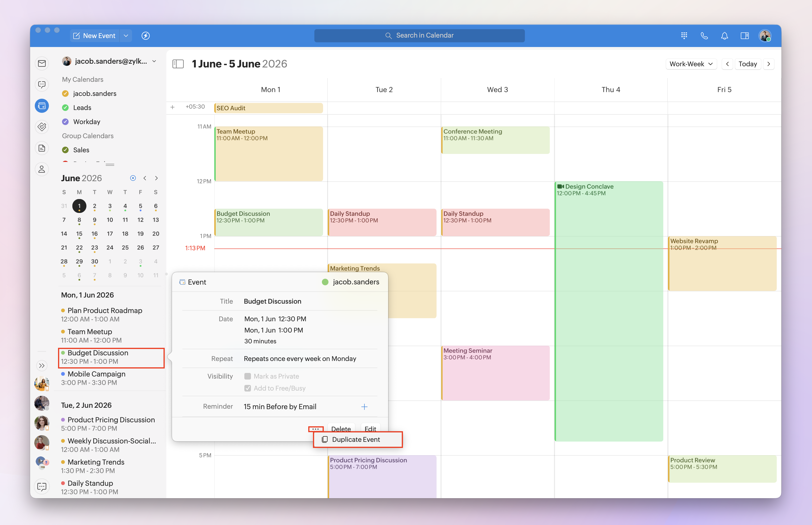Click the quick action lightning icon
Screen dimensions: 812x525
[145, 36]
